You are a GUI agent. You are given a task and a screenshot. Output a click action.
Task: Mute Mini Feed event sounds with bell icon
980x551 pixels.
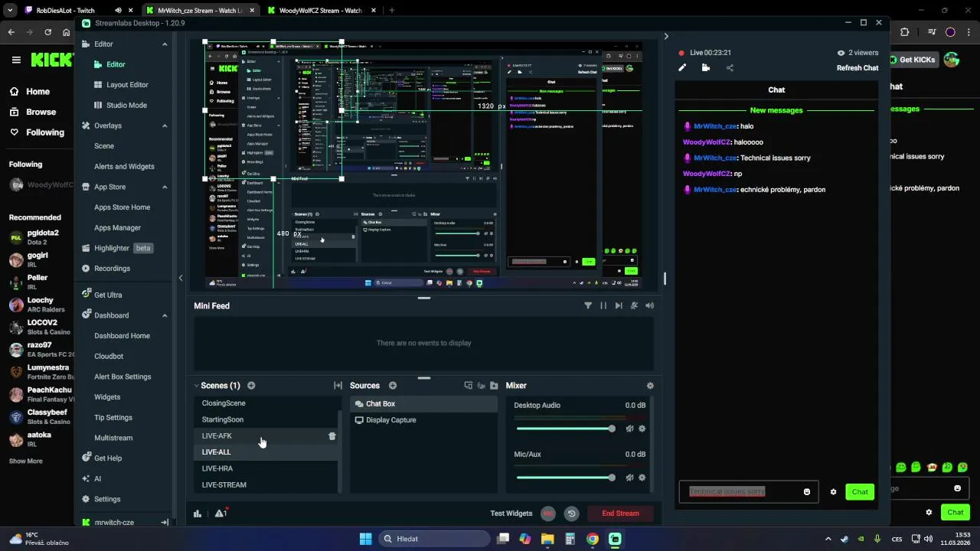tap(634, 305)
